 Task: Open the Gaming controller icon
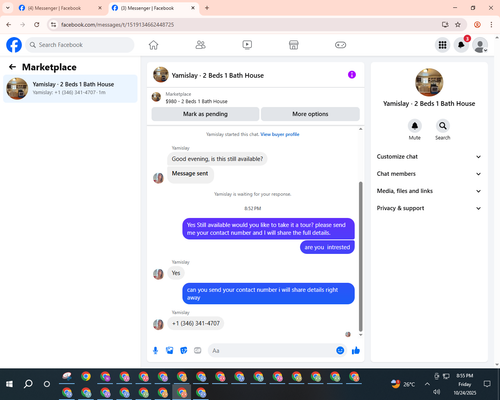point(340,45)
